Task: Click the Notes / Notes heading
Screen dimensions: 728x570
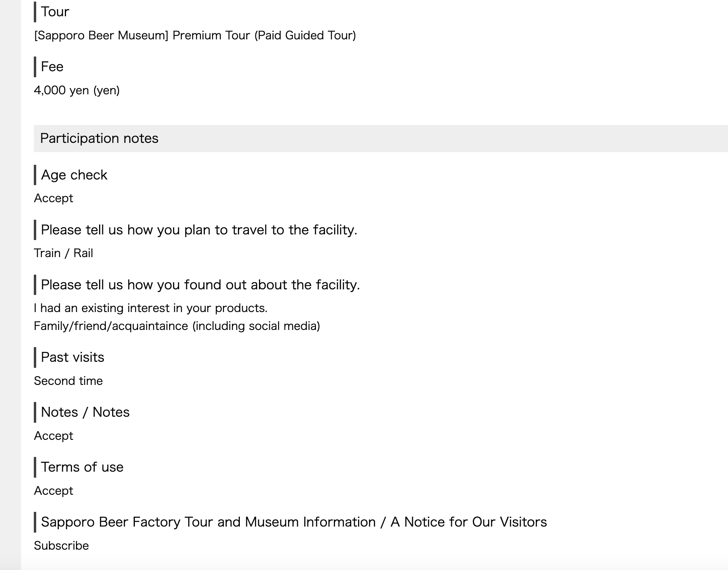Action: 85,412
